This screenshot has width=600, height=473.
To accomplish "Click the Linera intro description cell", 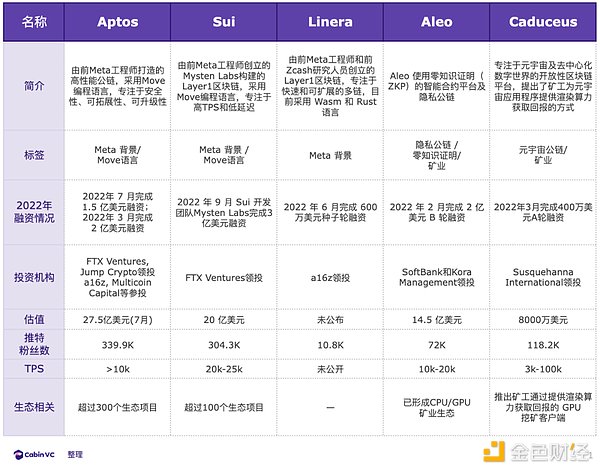I will (330, 86).
